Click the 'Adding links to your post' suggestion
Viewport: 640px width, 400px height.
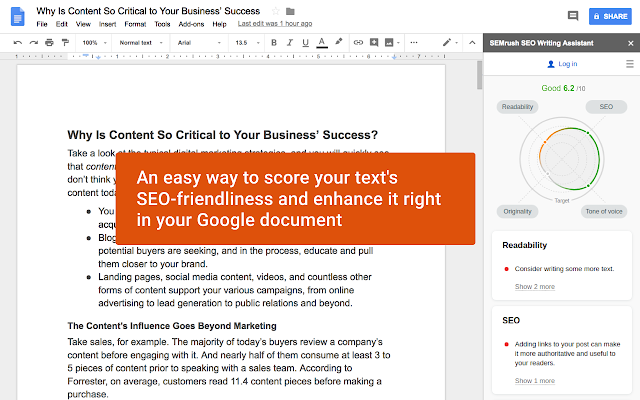pyautogui.click(x=567, y=353)
